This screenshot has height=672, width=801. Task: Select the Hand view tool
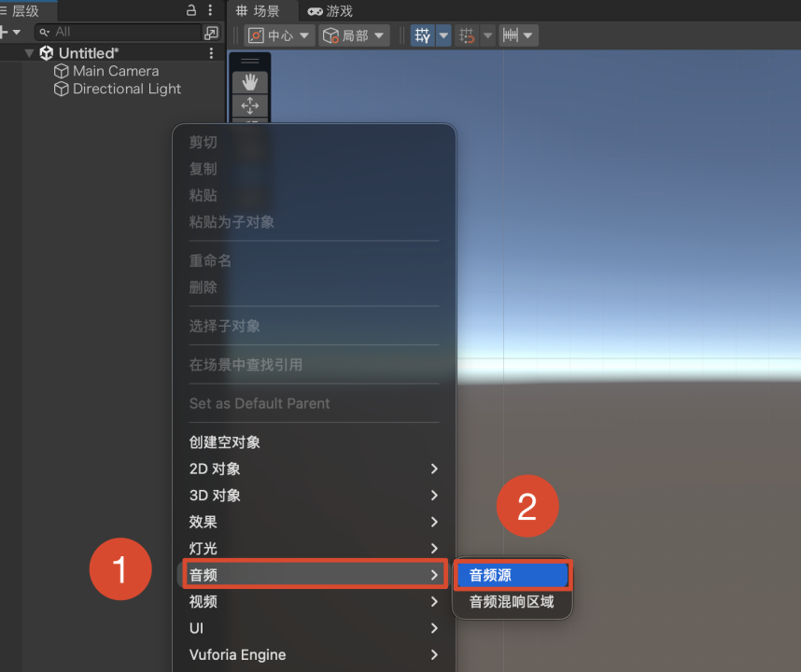tap(250, 82)
